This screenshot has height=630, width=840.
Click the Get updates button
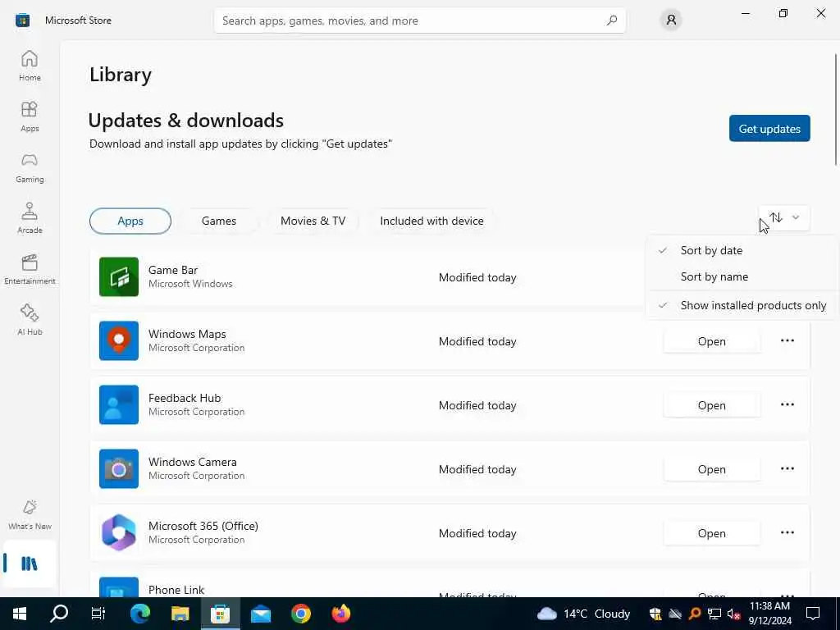[769, 129]
